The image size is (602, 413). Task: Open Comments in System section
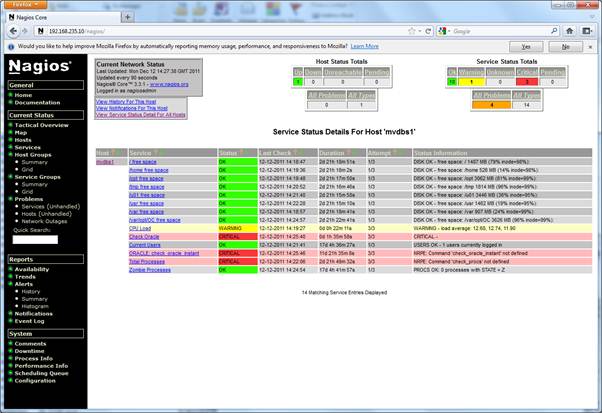coord(30,344)
